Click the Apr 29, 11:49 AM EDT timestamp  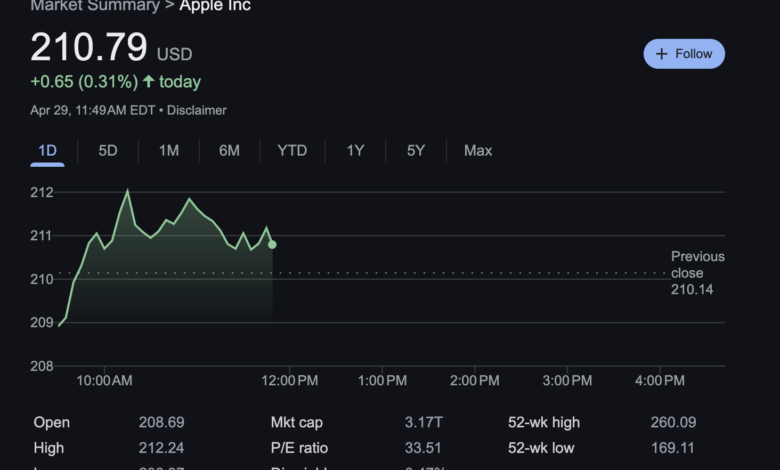93,110
